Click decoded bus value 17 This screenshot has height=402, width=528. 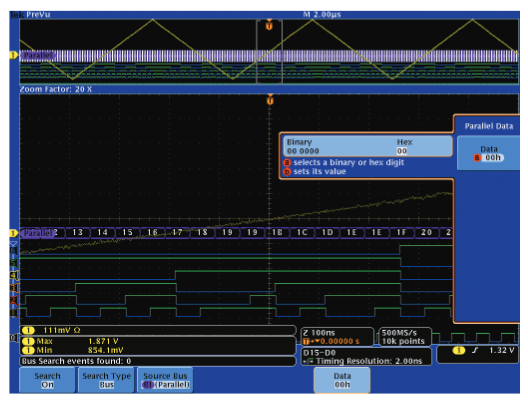(x=177, y=232)
